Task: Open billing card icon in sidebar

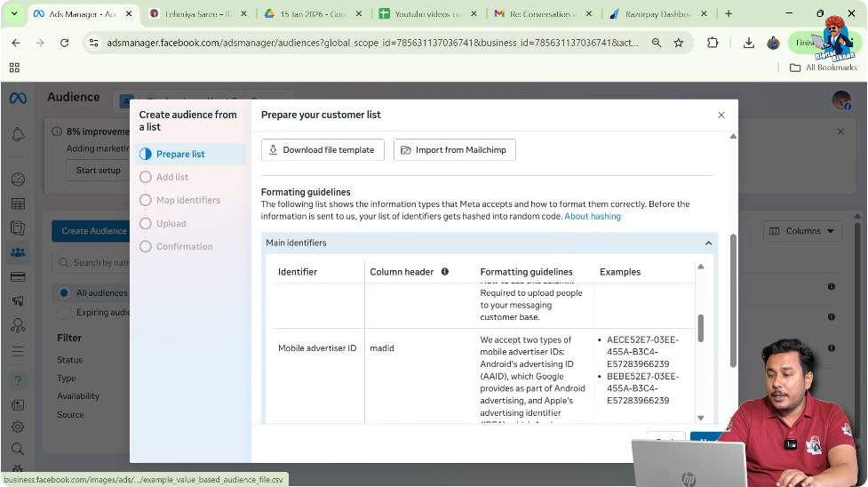Action: [18, 276]
